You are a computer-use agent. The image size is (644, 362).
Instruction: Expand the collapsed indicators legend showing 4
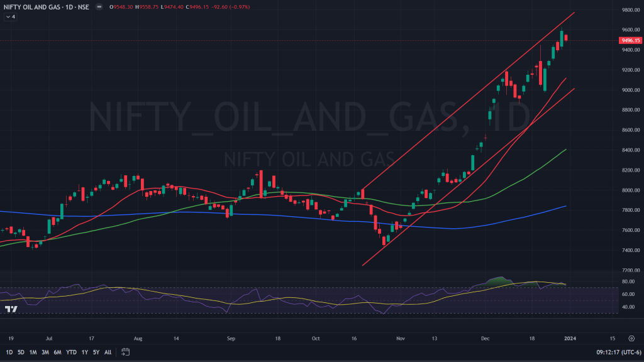pos(10,17)
